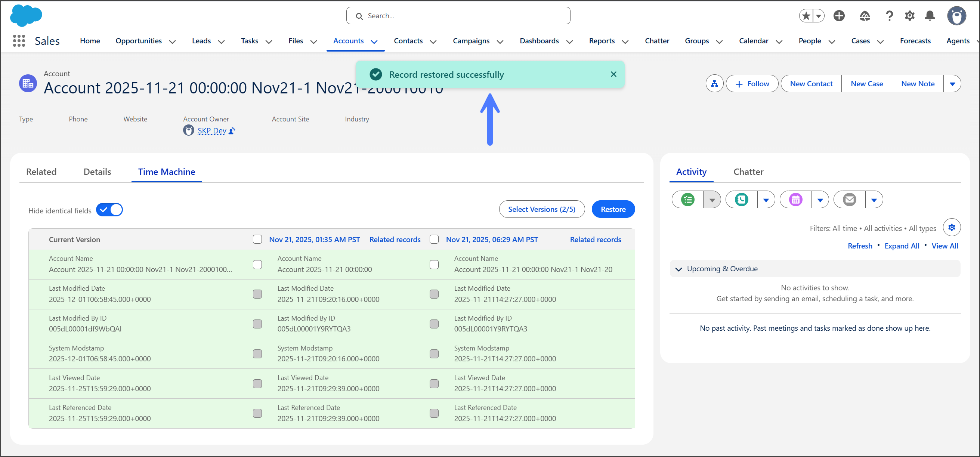Open activity filter settings gear

(952, 228)
